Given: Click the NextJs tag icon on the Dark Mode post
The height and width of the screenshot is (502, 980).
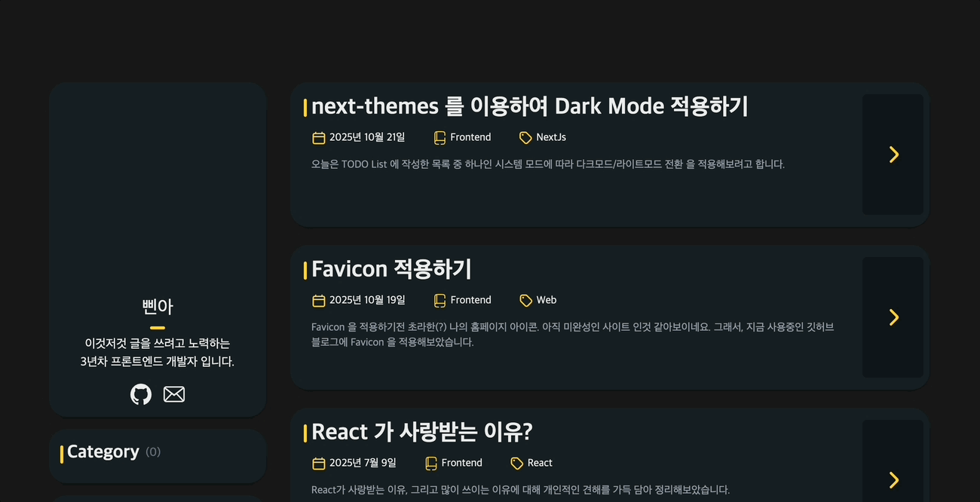Looking at the screenshot, I should [x=525, y=137].
